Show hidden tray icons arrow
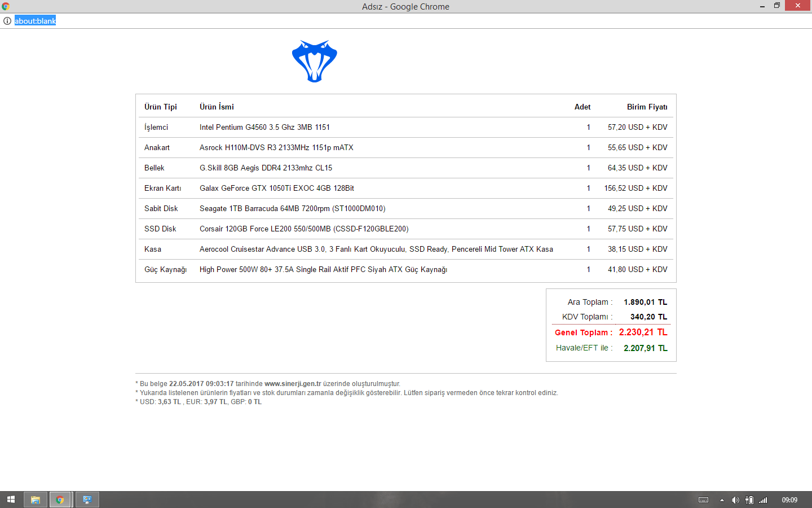 (722, 500)
